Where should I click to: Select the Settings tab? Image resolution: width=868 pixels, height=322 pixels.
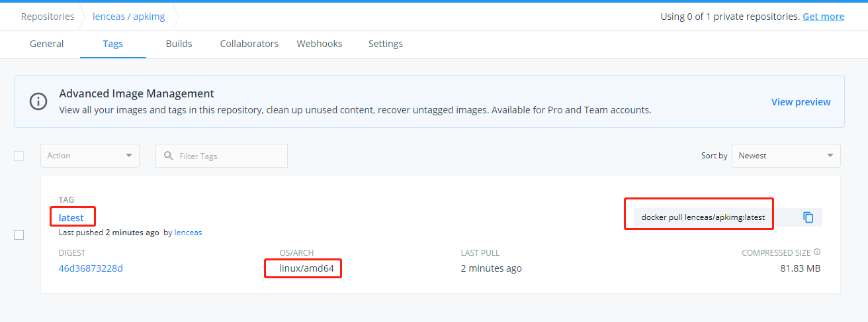pos(385,44)
